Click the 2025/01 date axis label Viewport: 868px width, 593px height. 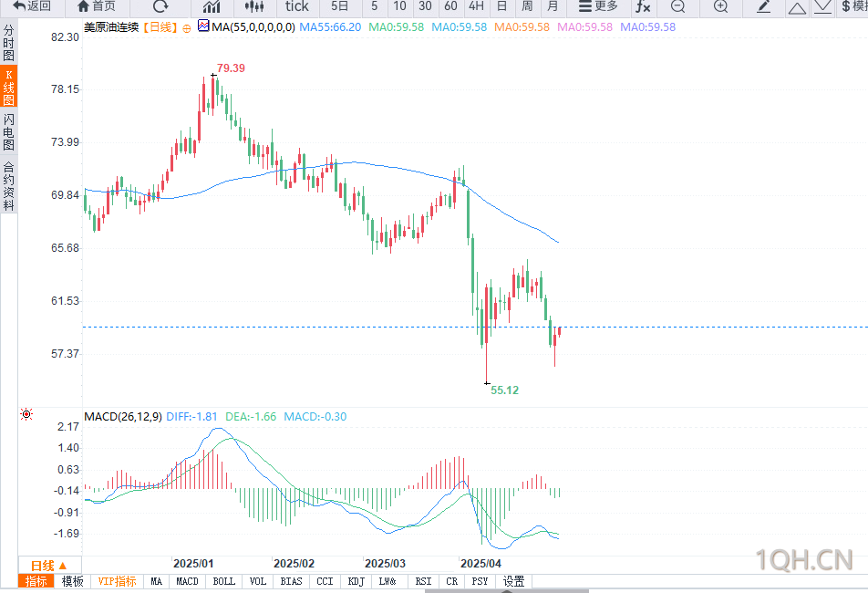[x=193, y=564]
